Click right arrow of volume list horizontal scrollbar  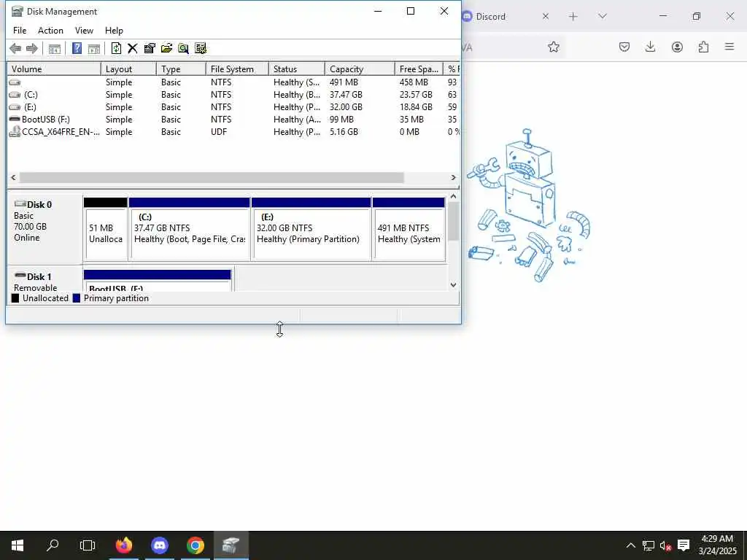(453, 178)
